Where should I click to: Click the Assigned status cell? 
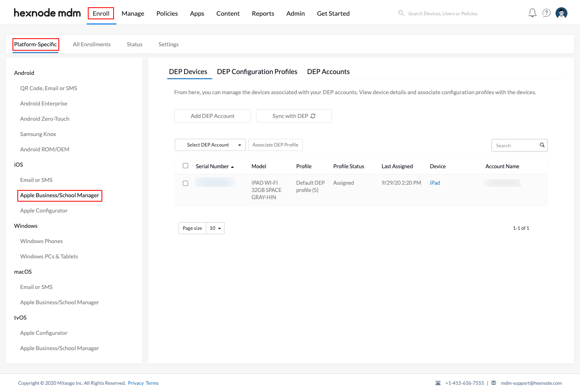pyautogui.click(x=344, y=183)
